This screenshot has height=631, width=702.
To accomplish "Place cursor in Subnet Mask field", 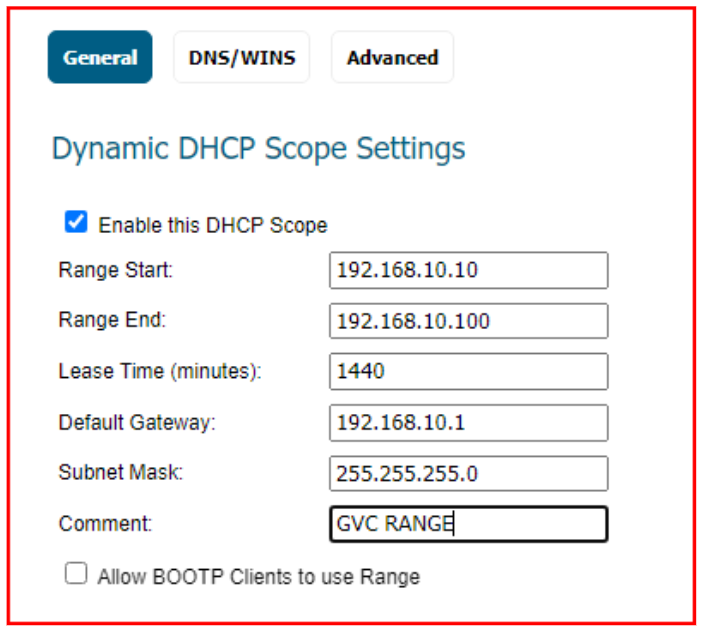I will [x=468, y=474].
